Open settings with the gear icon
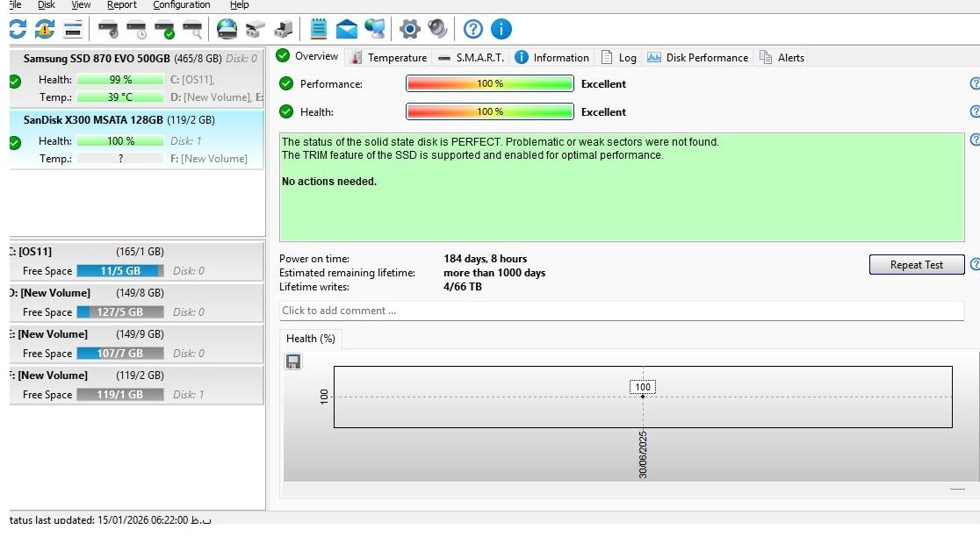Image resolution: width=980 pixels, height=551 pixels. 409,29
